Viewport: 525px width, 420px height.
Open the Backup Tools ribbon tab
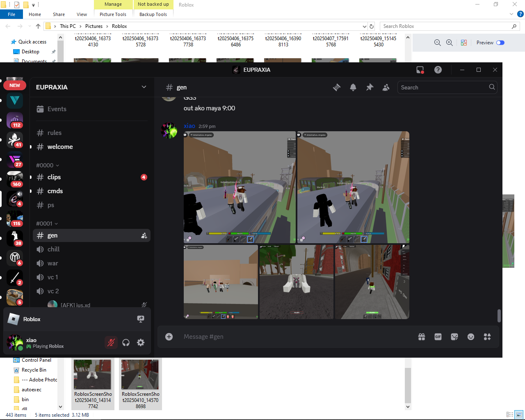(153, 14)
